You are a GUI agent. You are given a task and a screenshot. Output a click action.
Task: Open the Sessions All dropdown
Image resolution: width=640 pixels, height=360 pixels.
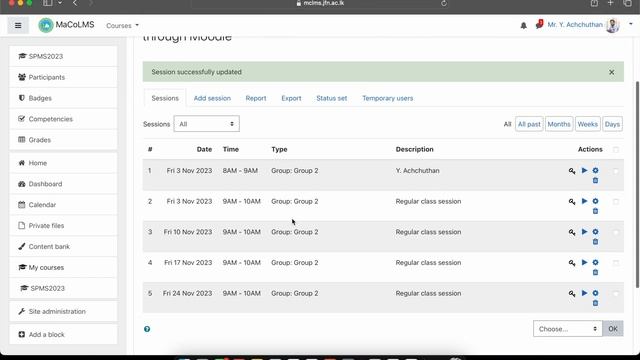point(207,124)
